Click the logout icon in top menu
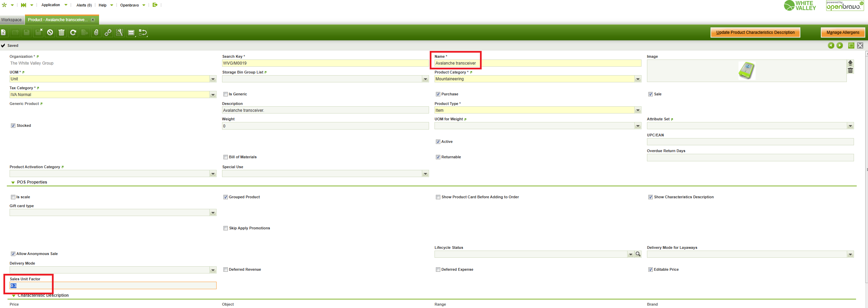Image resolution: width=868 pixels, height=308 pixels. pos(155,5)
